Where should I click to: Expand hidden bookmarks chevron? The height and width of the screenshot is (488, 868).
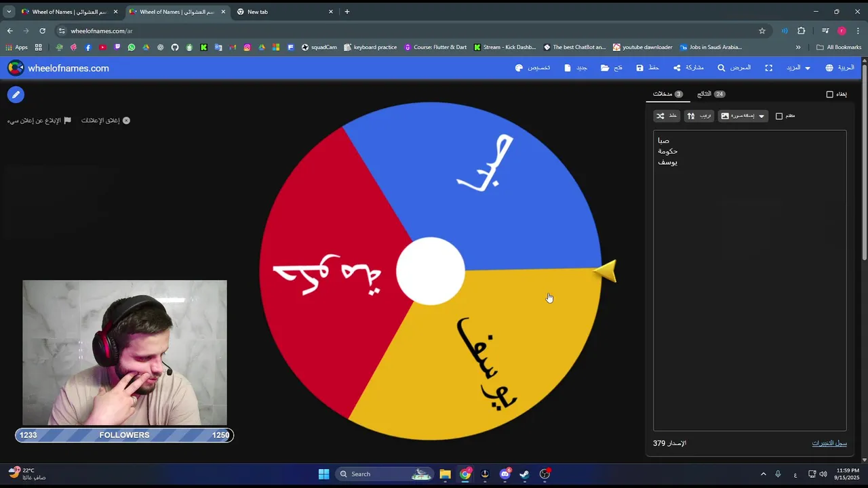[x=798, y=47]
